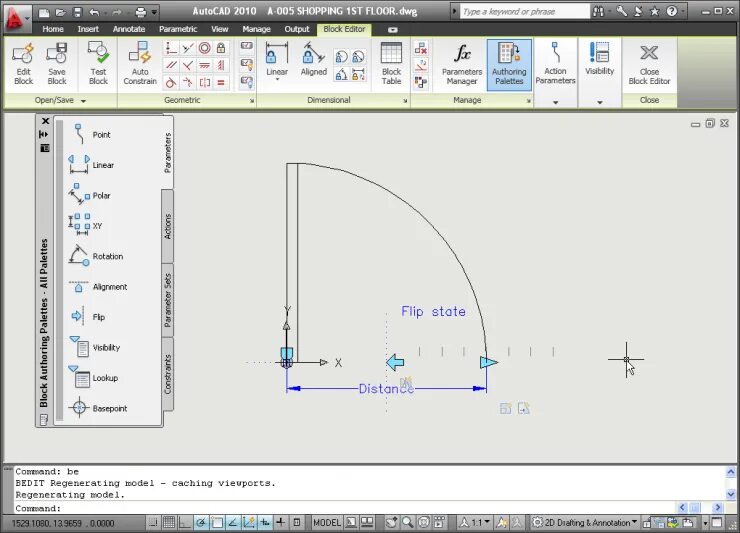The image size is (740, 533).
Task: Toggle Object Snap in status bar
Action: click(x=217, y=523)
